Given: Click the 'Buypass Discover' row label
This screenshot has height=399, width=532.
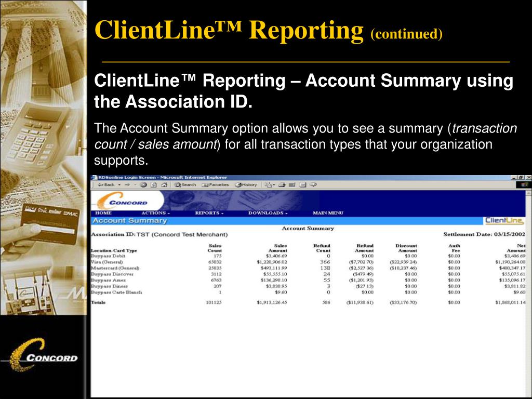Looking at the screenshot, I should 112,274.
